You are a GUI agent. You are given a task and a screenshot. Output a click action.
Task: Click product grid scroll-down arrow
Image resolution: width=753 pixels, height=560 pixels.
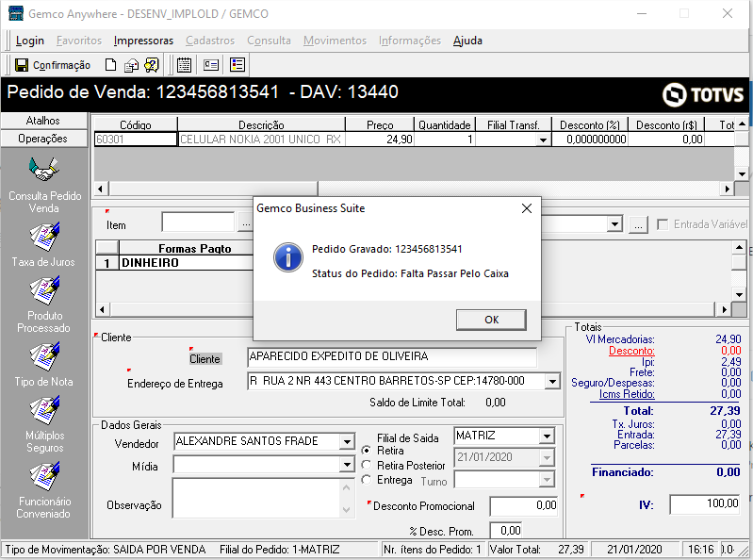(x=742, y=174)
